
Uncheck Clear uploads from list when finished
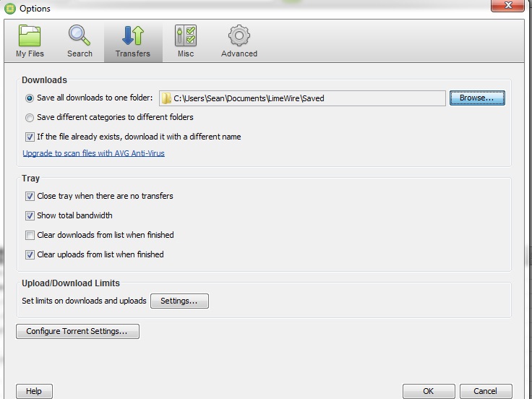click(x=30, y=254)
